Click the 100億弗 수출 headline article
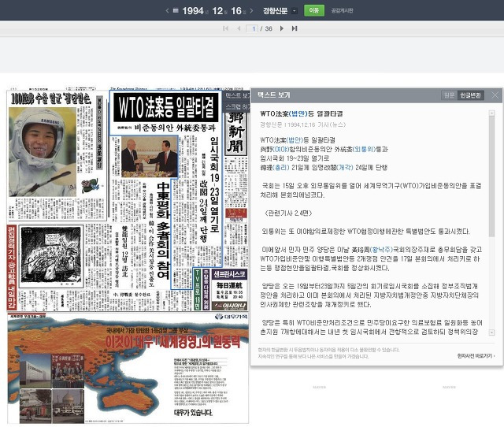Screen dimensions: 504x427 [x=51, y=98]
